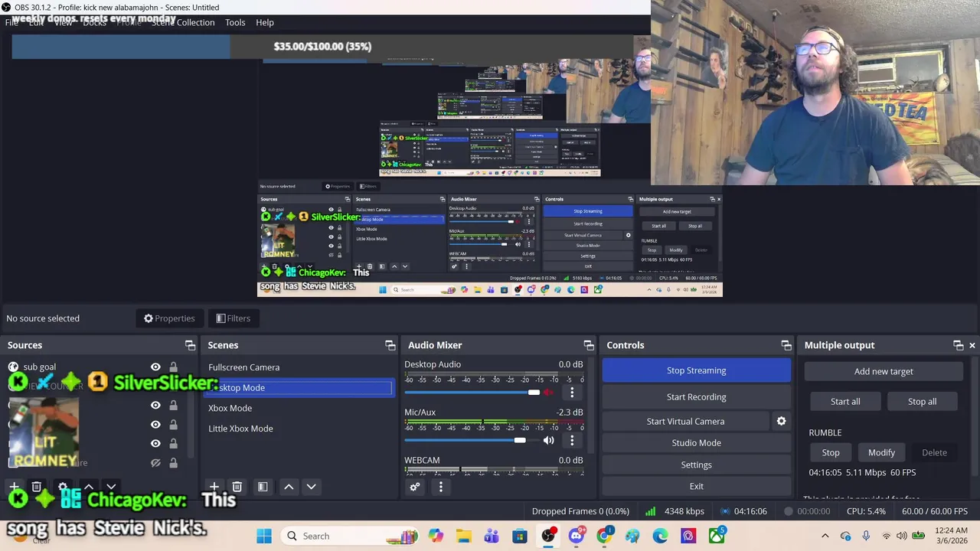Open File Explorer from the taskbar
Viewport: 980px width, 551px height.
(x=463, y=536)
